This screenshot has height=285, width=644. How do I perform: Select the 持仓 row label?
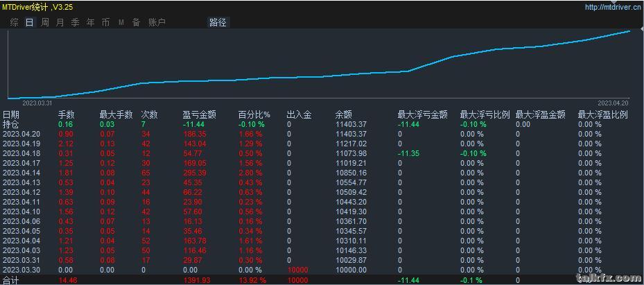[x=11, y=124]
